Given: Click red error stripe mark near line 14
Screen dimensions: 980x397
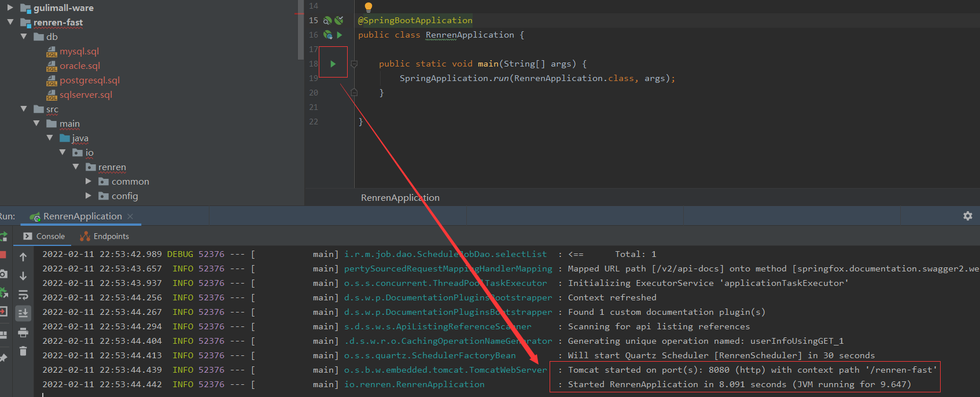Looking at the screenshot, I should pos(299,13).
